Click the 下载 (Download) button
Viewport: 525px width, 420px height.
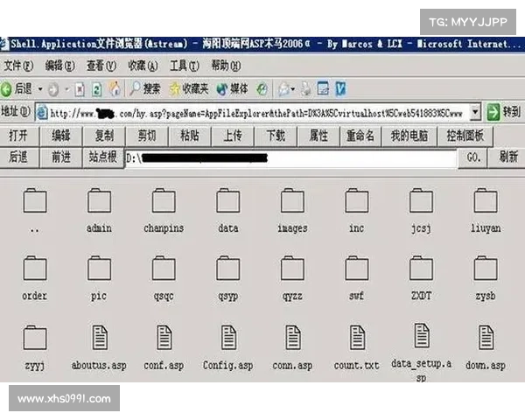[x=276, y=136]
